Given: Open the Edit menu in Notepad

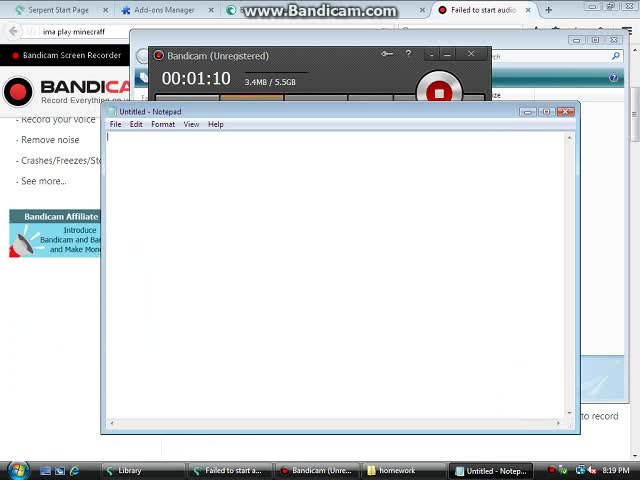Looking at the screenshot, I should tap(136, 124).
